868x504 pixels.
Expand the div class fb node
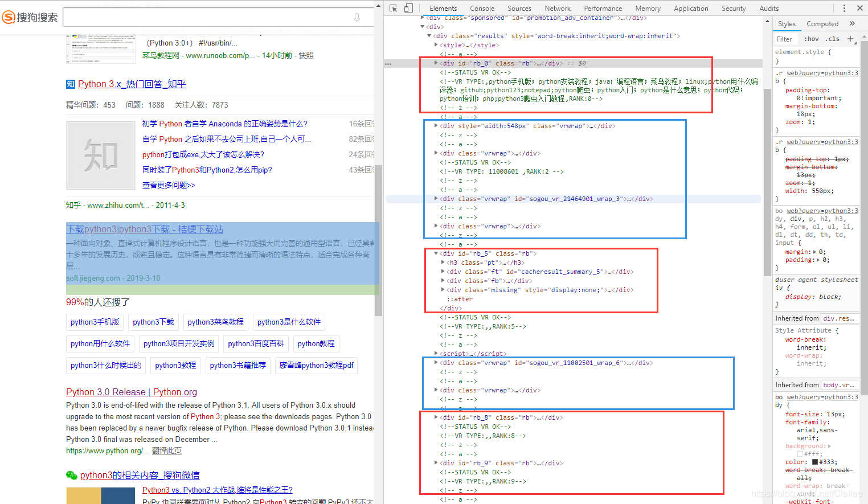click(443, 281)
